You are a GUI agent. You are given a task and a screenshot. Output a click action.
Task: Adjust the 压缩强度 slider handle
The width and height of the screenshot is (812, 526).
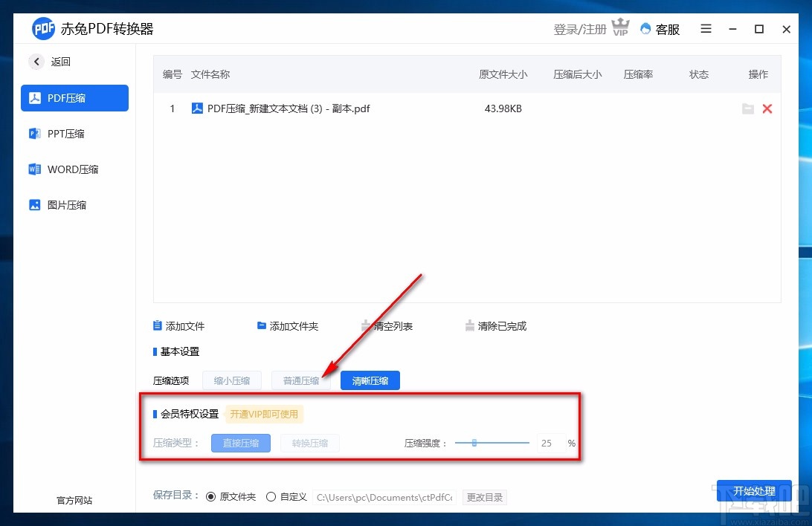474,443
